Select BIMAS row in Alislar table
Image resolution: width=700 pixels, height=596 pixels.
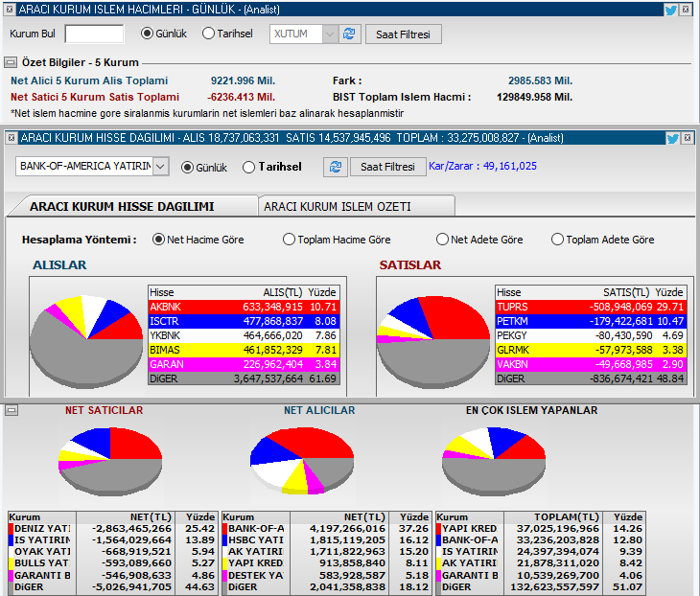(244, 350)
